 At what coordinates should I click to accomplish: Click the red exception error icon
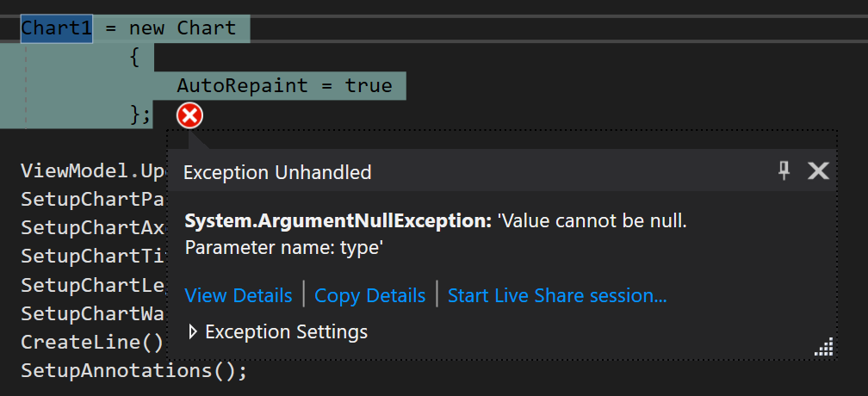[189, 116]
